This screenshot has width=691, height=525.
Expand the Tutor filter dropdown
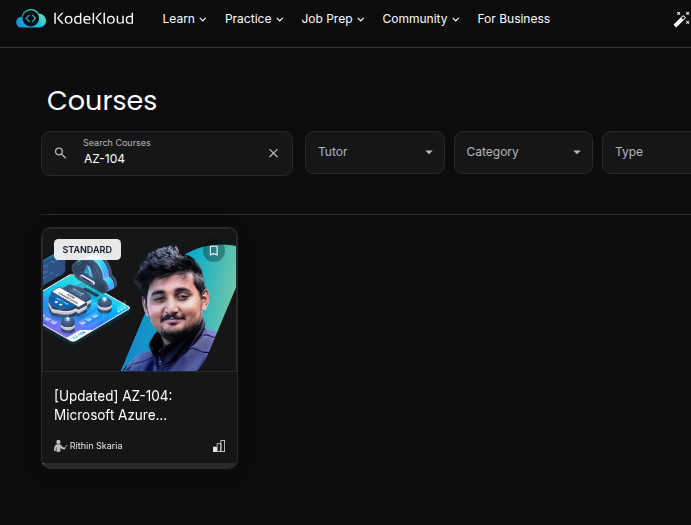pos(375,152)
